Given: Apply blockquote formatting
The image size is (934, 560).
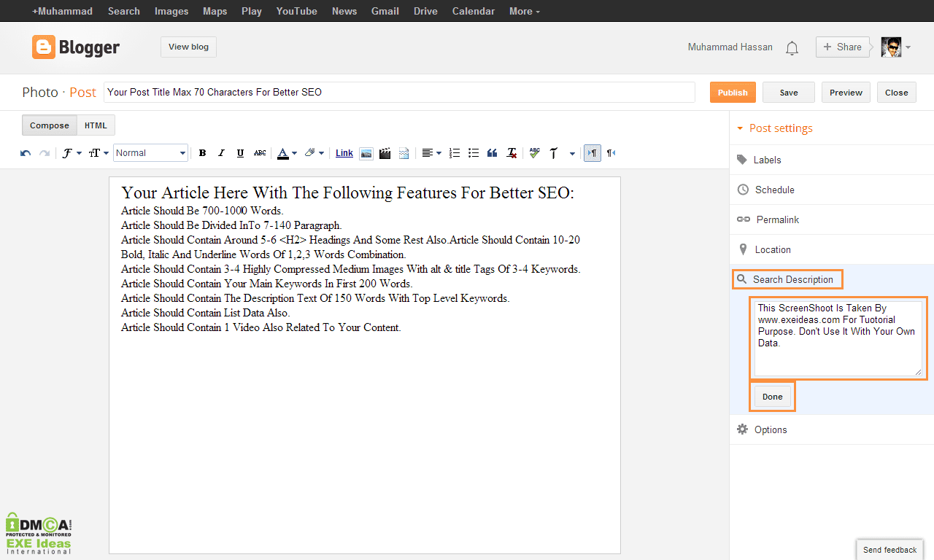Looking at the screenshot, I should 493,153.
